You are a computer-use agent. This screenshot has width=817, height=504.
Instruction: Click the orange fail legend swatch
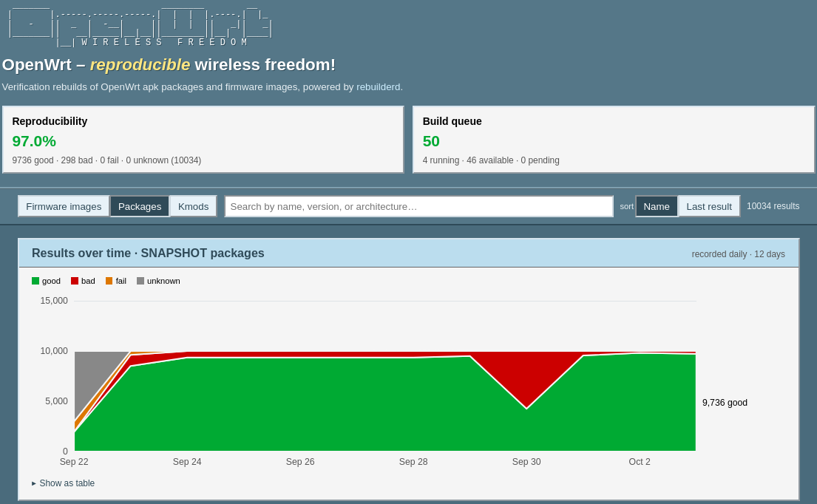[x=109, y=281]
